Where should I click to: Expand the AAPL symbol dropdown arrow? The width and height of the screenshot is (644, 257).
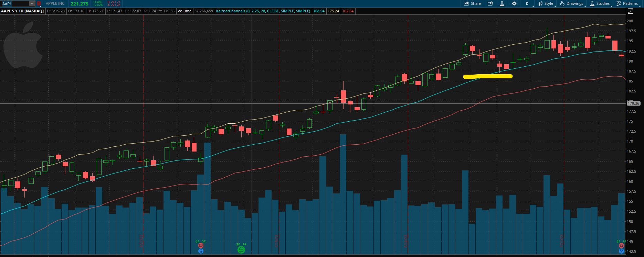pos(32,3)
